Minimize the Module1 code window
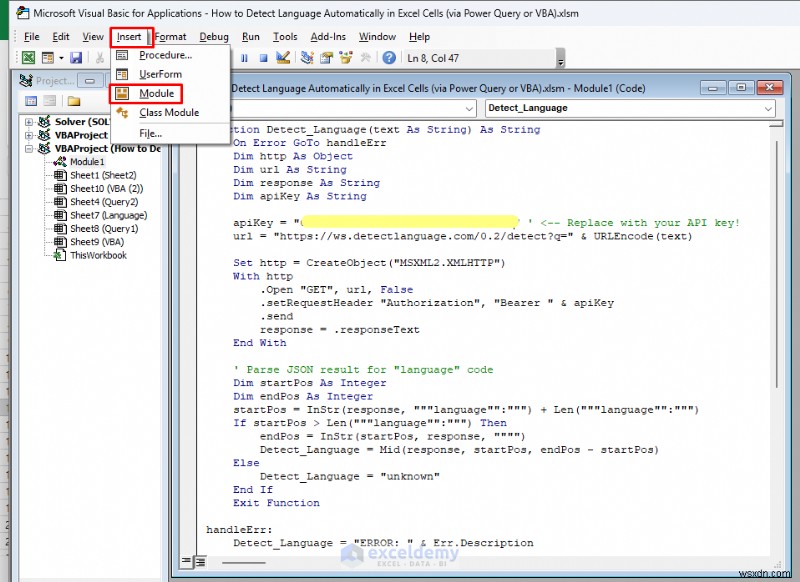Screen dimensions: 800x582 click(x=713, y=88)
